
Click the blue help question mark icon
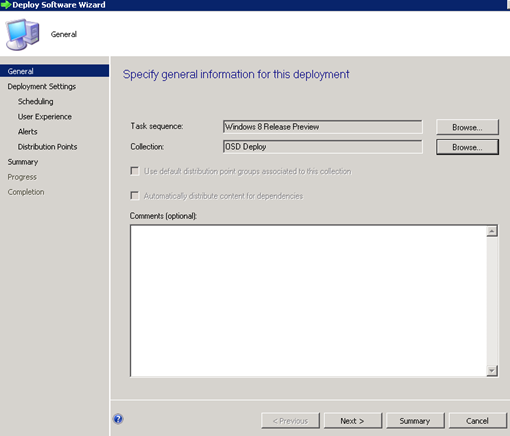(x=118, y=419)
